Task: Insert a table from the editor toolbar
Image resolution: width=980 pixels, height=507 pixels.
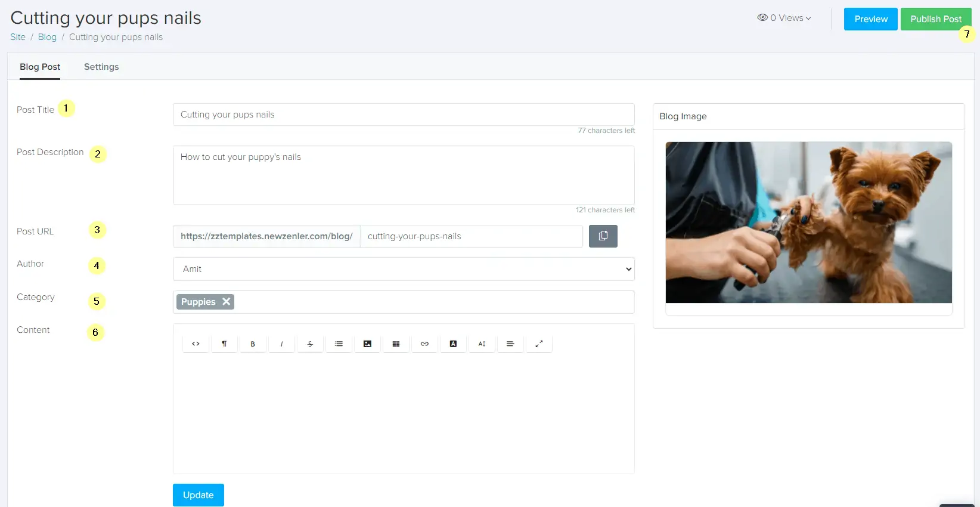Action: (x=396, y=344)
